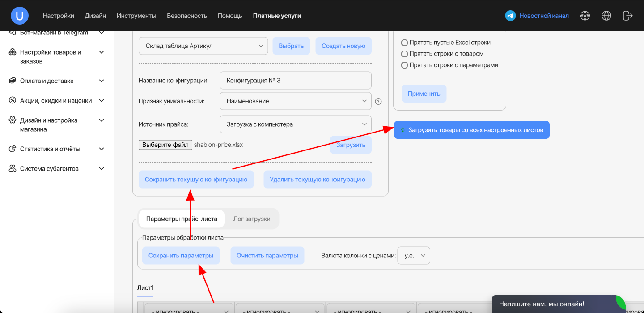Image resolution: width=644 pixels, height=313 pixels.
Task: Click help icon next to uniqueness field
Action: pyautogui.click(x=378, y=101)
